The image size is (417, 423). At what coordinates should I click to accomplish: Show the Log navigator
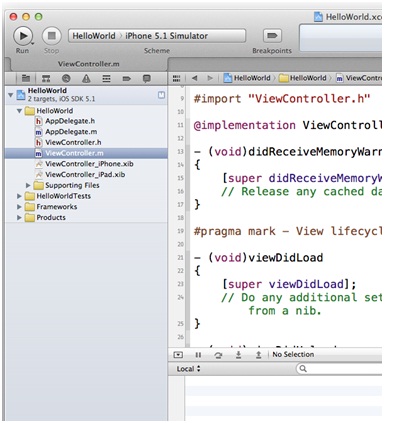146,79
